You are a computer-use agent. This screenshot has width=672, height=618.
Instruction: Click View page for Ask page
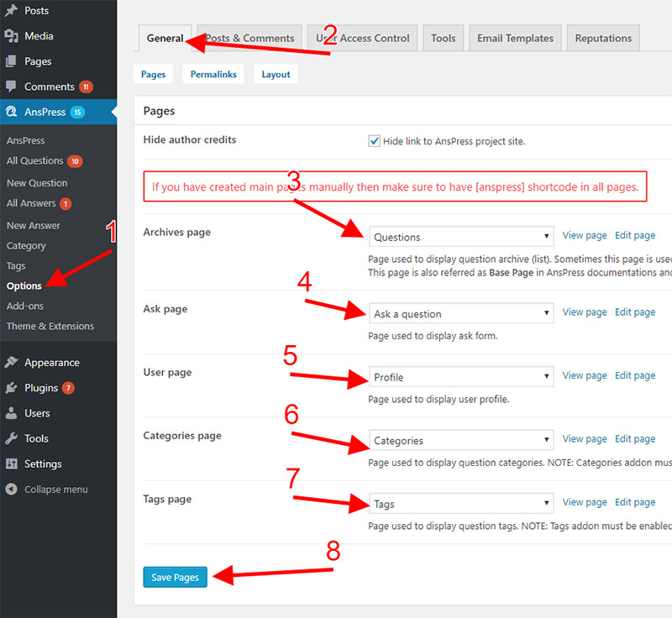coord(585,312)
